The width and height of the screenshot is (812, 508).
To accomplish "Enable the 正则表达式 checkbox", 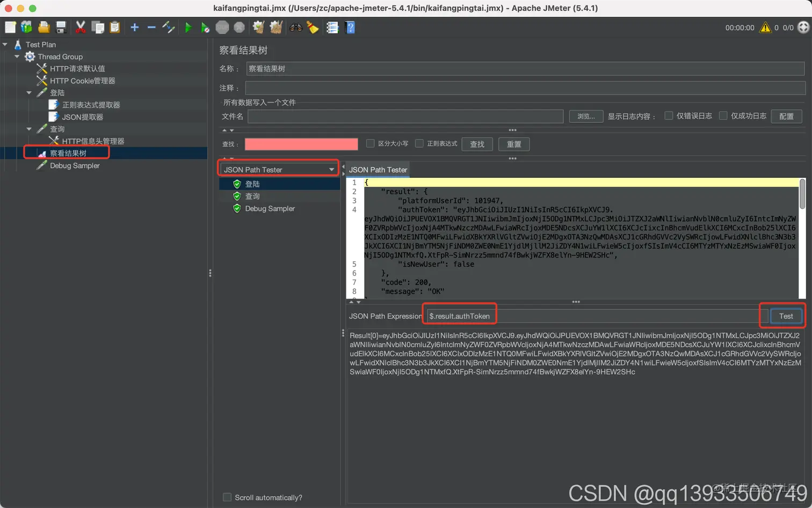I will click(x=419, y=144).
